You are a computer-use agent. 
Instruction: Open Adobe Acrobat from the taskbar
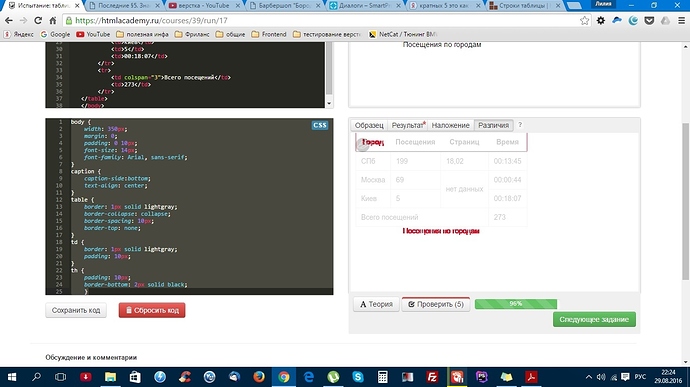coord(532,377)
